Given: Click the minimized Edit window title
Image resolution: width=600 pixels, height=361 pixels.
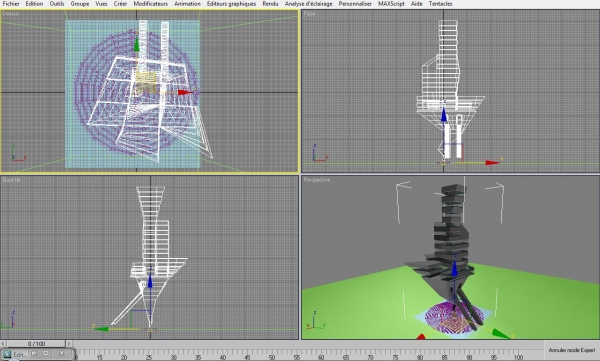Looking at the screenshot, I should [20, 354].
